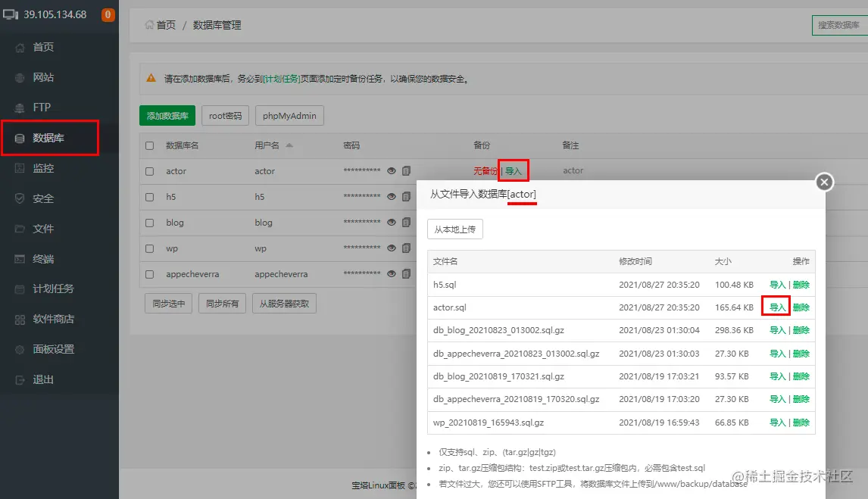Reveal the h5 database password with eye icon
Viewport: 868px width, 499px height.
pyautogui.click(x=392, y=197)
